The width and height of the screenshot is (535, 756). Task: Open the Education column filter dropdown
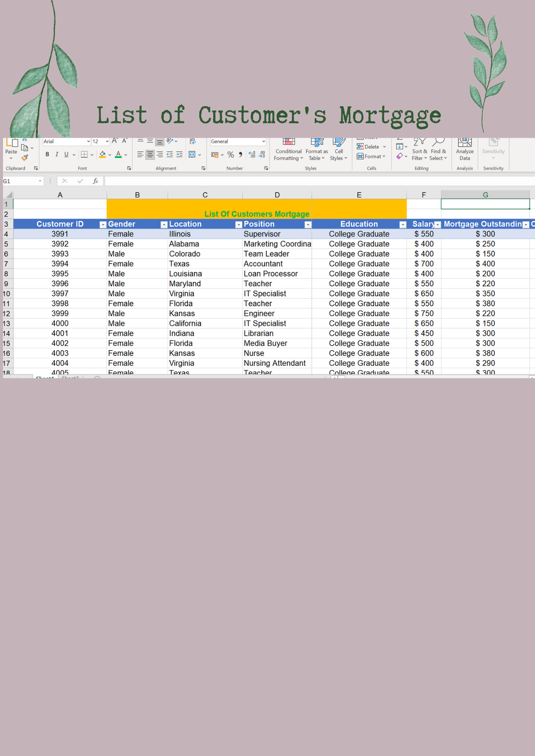coord(403,225)
